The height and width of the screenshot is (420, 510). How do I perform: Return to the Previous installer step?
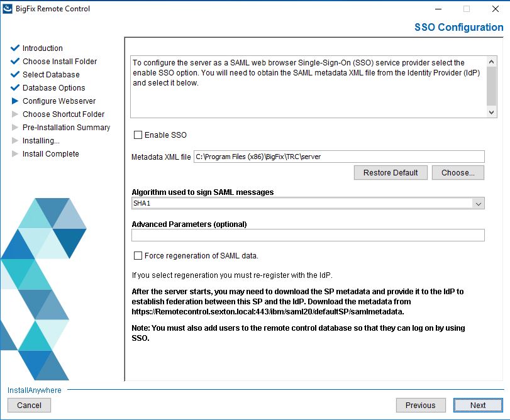tap(421, 406)
